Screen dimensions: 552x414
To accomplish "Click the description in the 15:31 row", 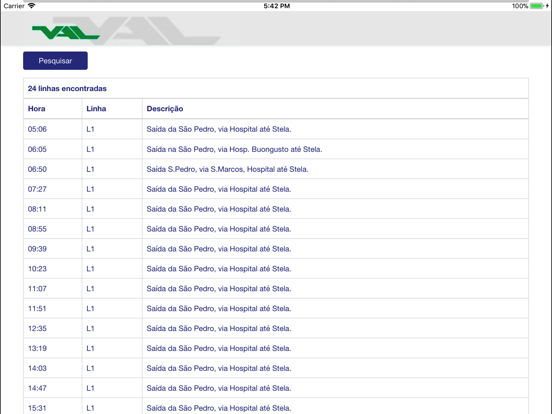I will tap(219, 408).
